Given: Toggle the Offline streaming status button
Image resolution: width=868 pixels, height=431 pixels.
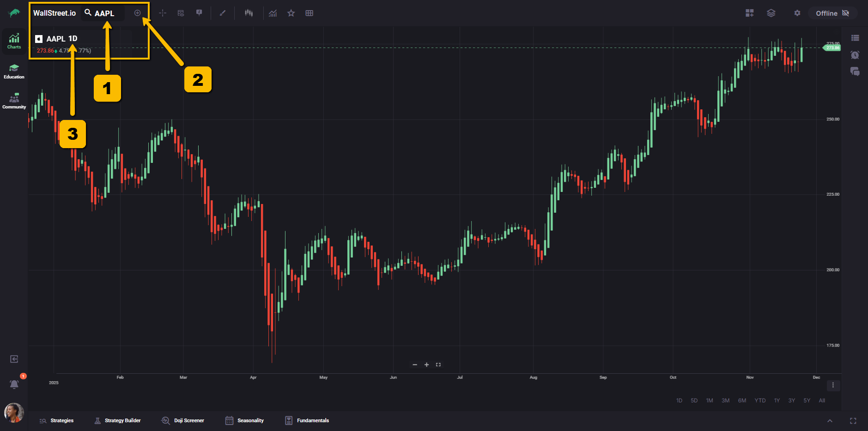Looking at the screenshot, I should pyautogui.click(x=832, y=13).
